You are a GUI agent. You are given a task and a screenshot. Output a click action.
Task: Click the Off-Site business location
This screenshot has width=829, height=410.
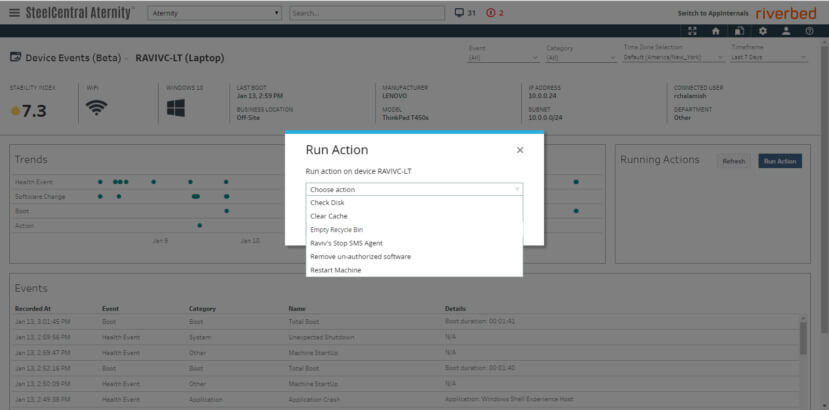tap(247, 117)
